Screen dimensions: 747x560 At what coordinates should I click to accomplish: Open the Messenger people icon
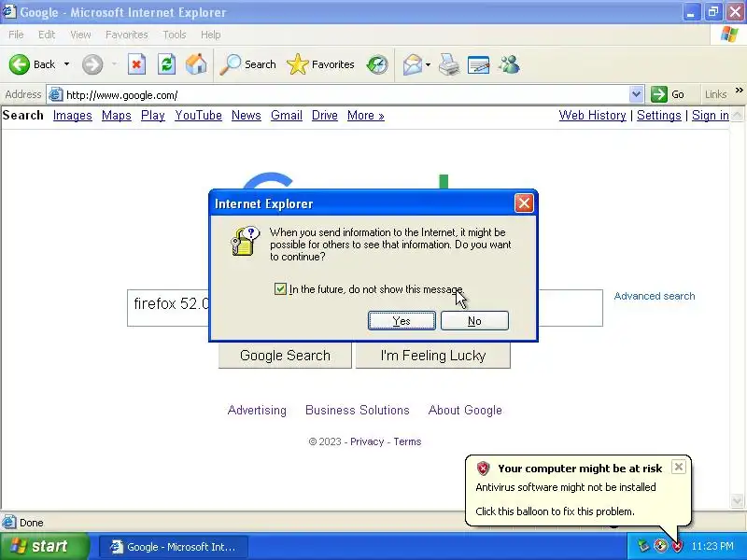point(509,64)
